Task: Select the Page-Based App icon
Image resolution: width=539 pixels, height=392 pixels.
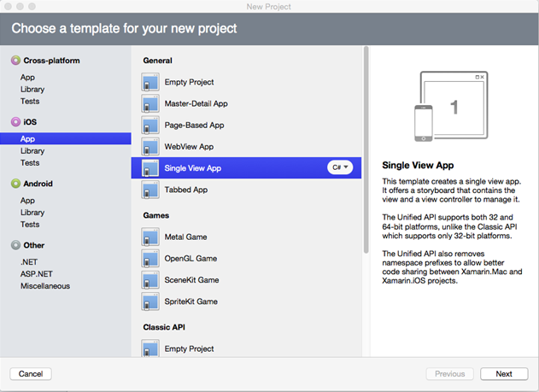Action: tap(150, 126)
